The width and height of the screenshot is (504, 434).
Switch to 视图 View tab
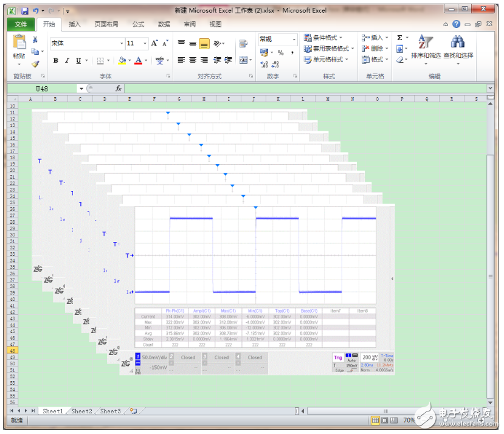215,24
